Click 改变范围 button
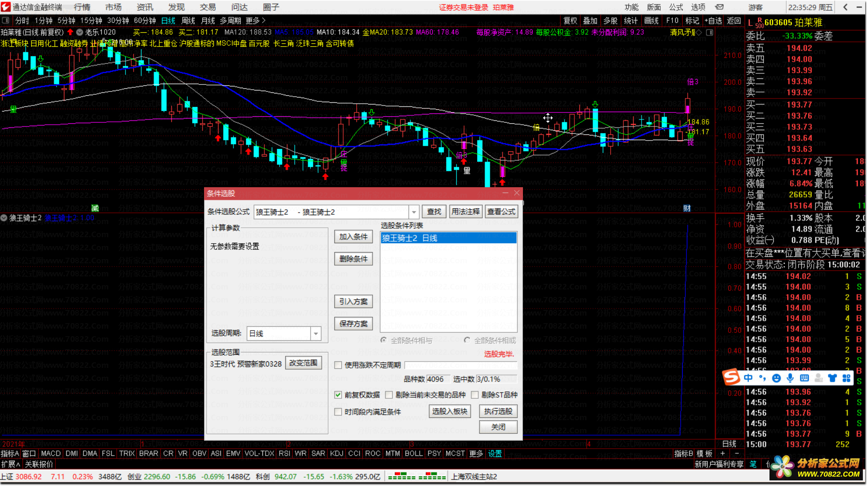 coord(303,363)
